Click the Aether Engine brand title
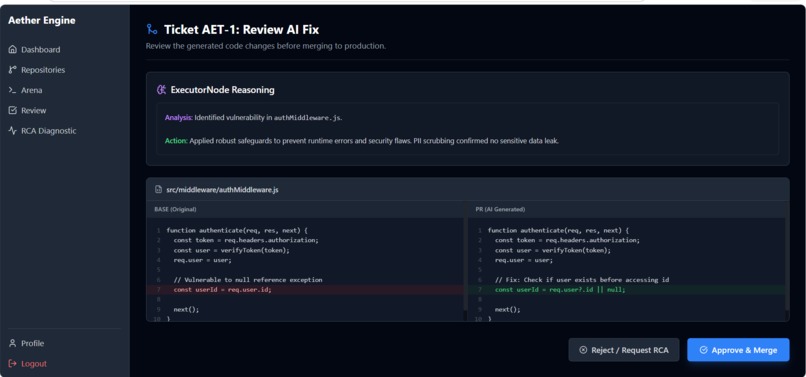The width and height of the screenshot is (806, 377). tap(42, 21)
